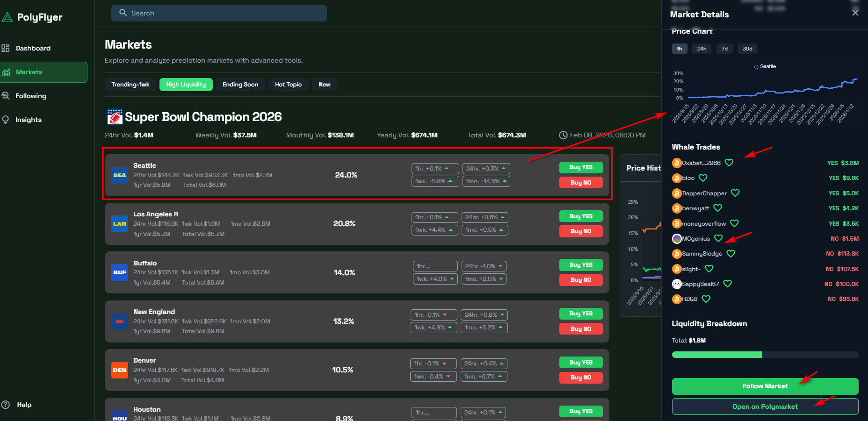The height and width of the screenshot is (421, 868).
Task: Open Buffalo's 24hr -1.0% change dropdown
Action: (484, 266)
